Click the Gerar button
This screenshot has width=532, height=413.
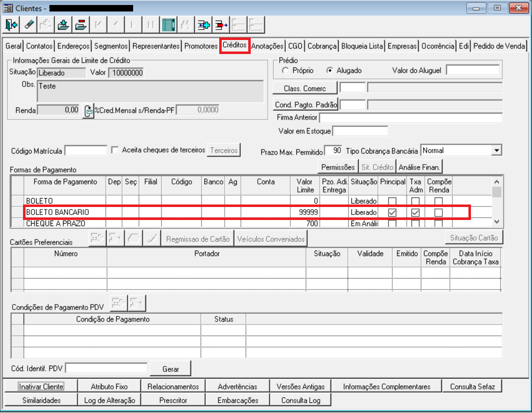pyautogui.click(x=171, y=368)
